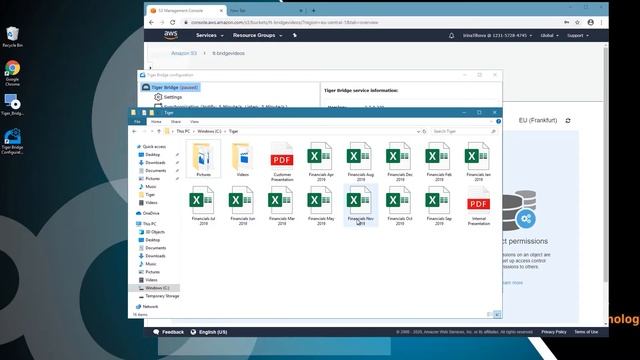
Task: Select the Financials Jun 2019 Excel file
Action: (x=242, y=205)
